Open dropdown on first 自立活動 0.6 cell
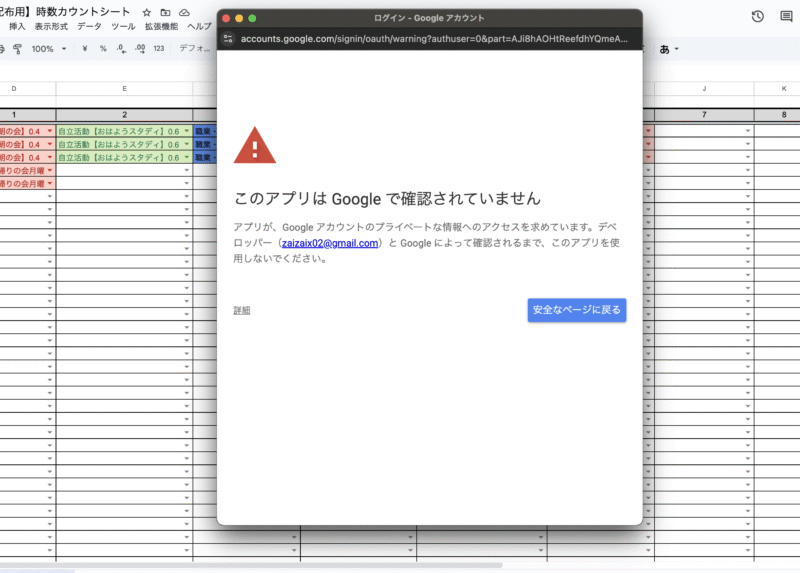 [x=186, y=131]
